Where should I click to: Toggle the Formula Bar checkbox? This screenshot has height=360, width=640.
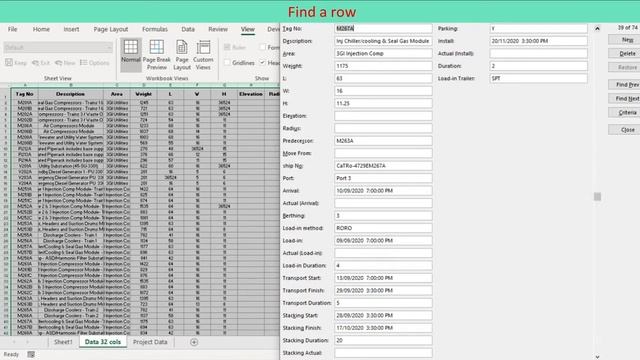tap(262, 47)
